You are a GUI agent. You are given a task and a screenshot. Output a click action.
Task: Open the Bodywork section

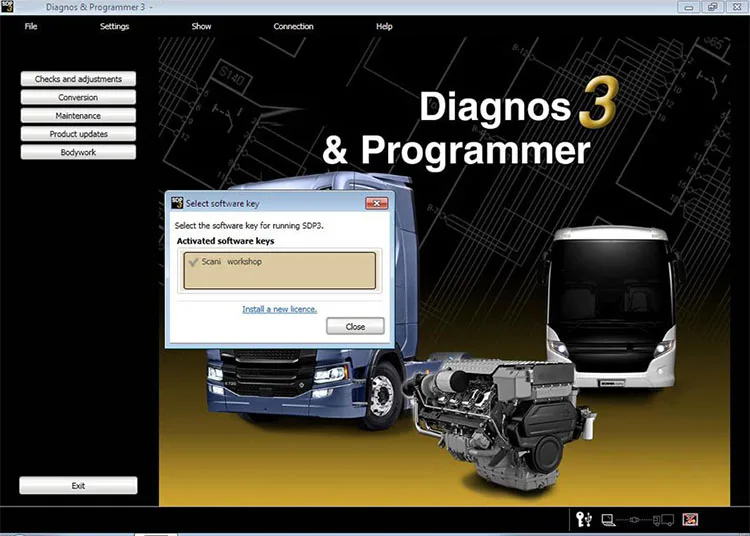[x=78, y=152]
